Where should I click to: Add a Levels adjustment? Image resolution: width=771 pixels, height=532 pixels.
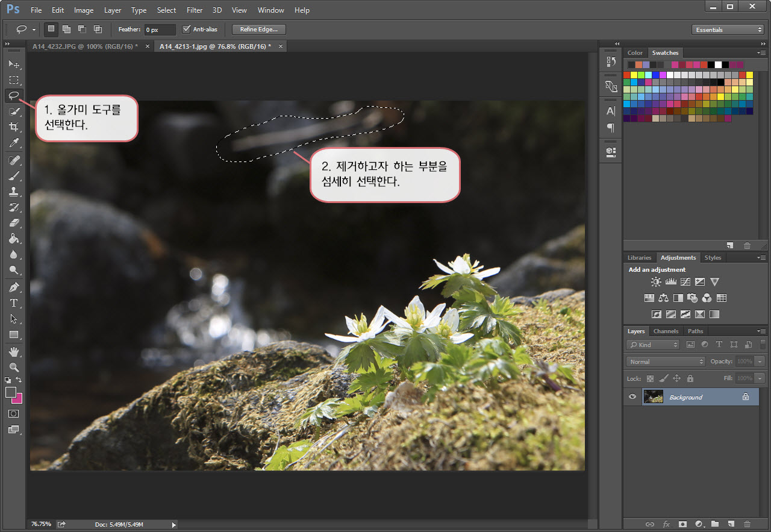pos(670,281)
